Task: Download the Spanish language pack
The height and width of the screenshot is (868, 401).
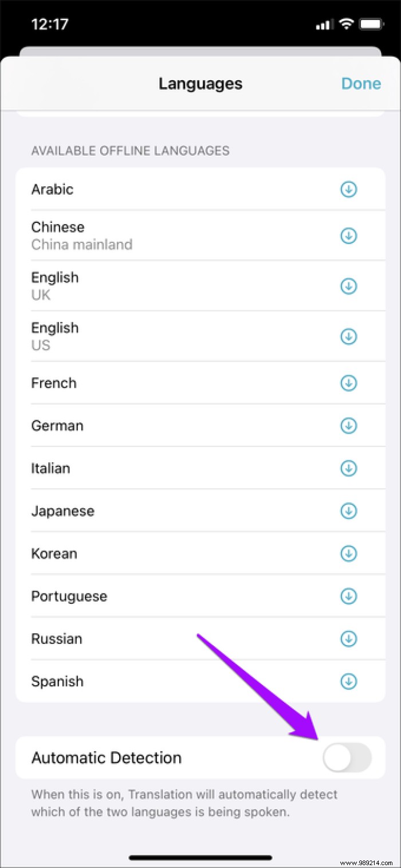Action: [x=348, y=681]
